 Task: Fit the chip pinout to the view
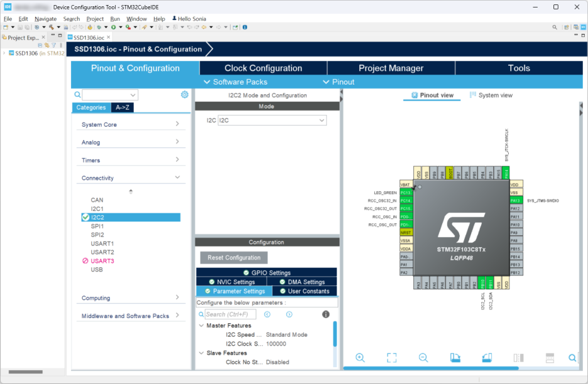pyautogui.click(x=391, y=358)
